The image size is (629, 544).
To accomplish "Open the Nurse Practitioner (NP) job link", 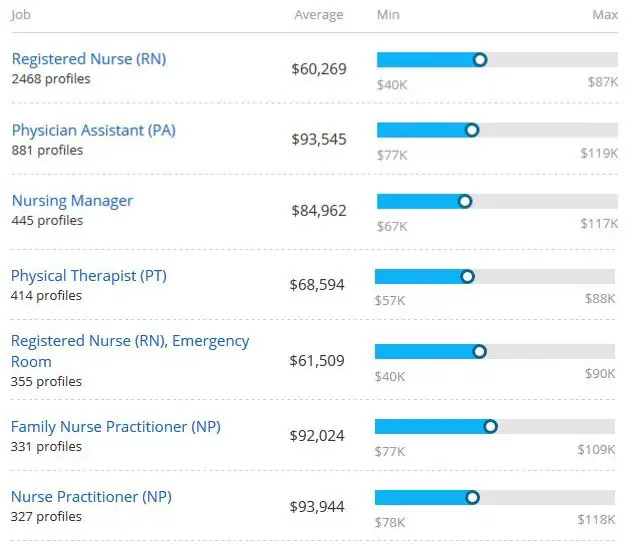I will (91, 497).
